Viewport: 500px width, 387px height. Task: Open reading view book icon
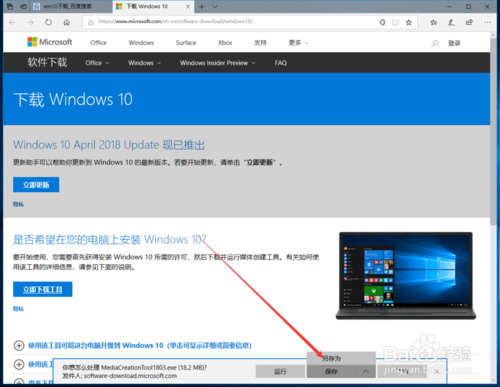(x=395, y=22)
